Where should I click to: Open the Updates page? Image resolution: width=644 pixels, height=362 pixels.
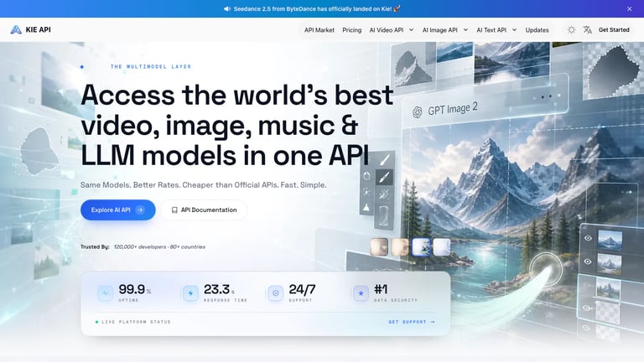click(x=537, y=30)
